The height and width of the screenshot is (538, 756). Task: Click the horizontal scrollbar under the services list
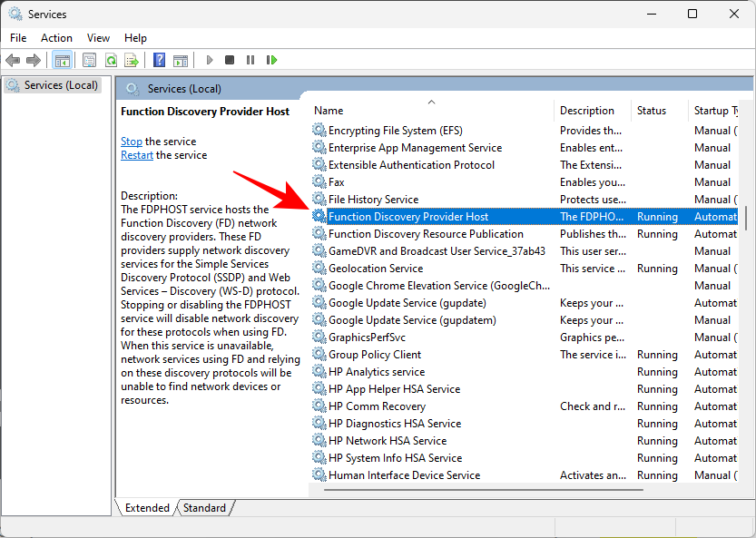pos(484,490)
